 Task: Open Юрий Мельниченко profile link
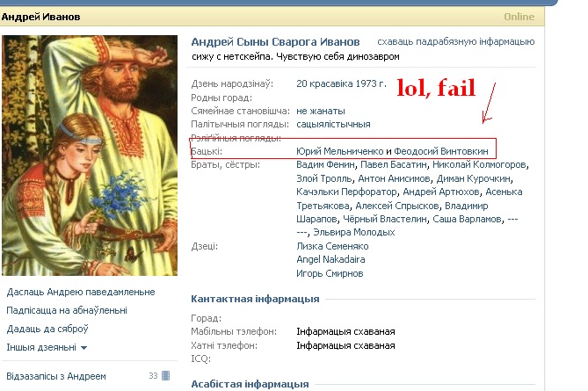(340, 151)
